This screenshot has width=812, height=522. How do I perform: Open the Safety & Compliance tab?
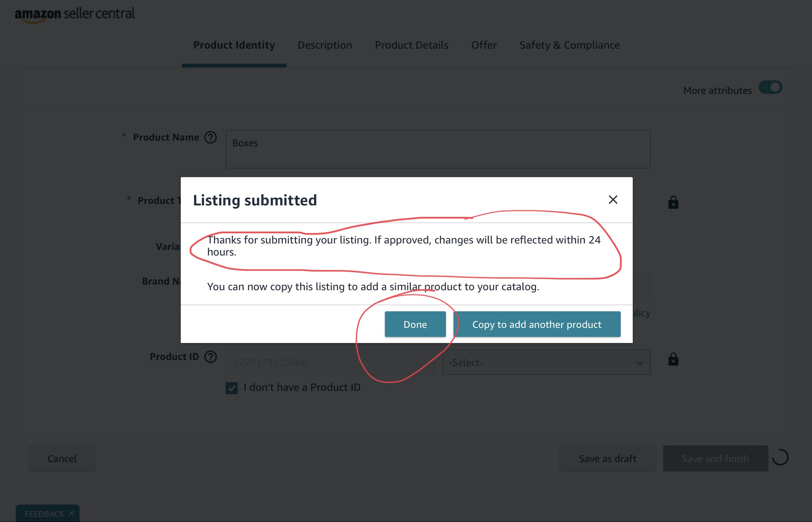point(569,45)
